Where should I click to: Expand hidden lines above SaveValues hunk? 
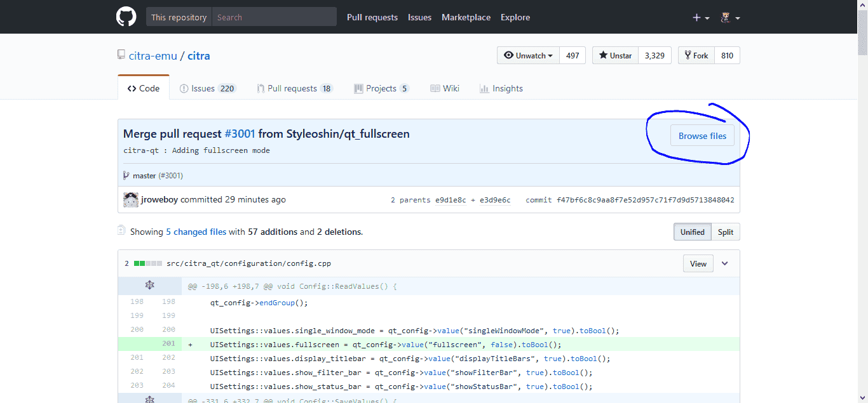click(x=150, y=399)
